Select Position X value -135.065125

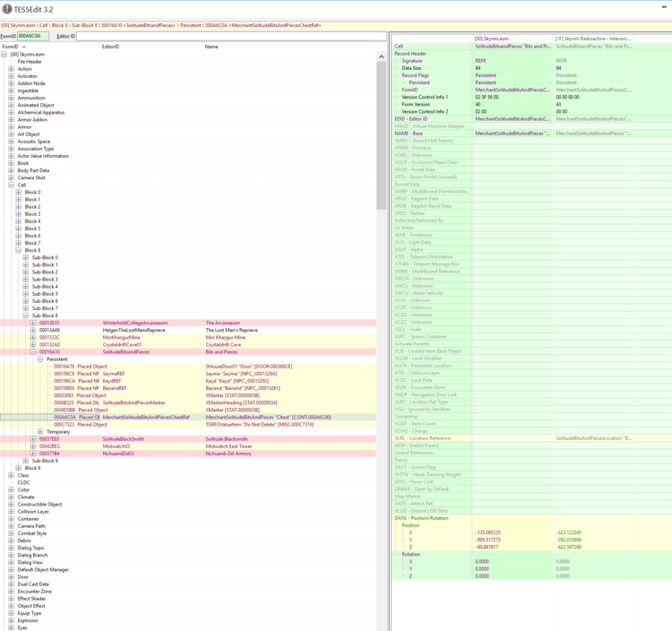[487, 532]
